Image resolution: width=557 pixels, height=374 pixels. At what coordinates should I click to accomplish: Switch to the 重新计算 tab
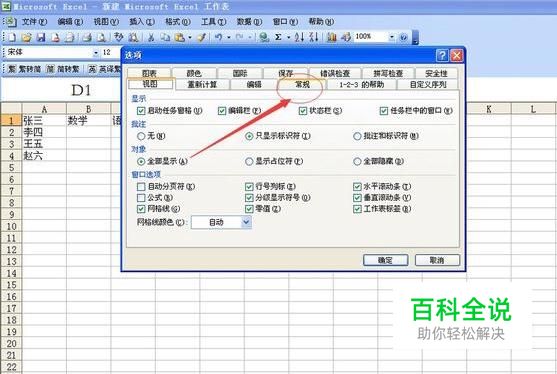[x=202, y=85]
